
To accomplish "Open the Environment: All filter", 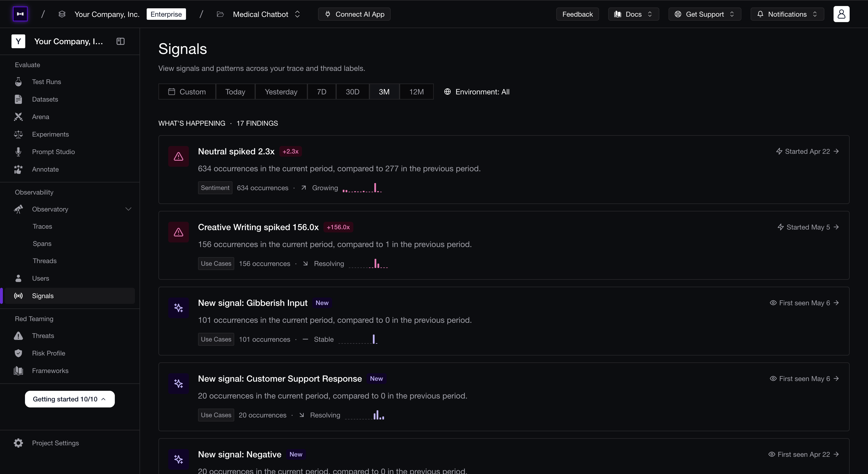I will (477, 92).
